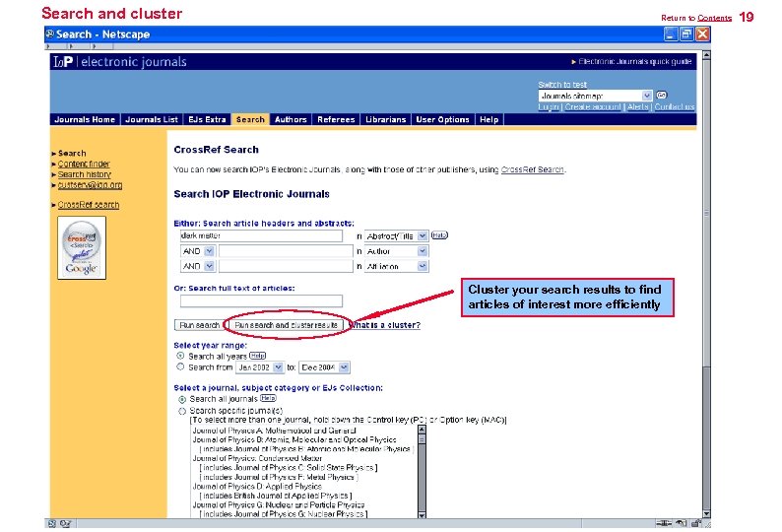Click the Netscape icon in title bar
The image size is (782, 532).
pyautogui.click(x=50, y=33)
